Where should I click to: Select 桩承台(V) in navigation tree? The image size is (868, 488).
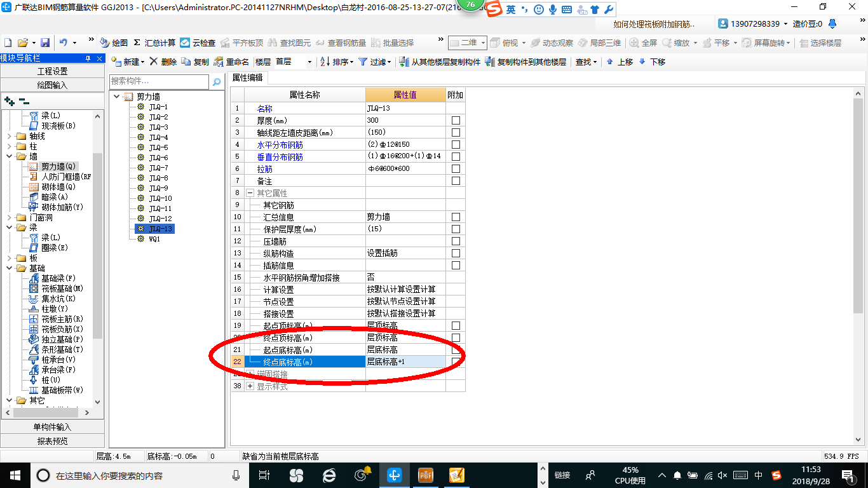(x=58, y=360)
